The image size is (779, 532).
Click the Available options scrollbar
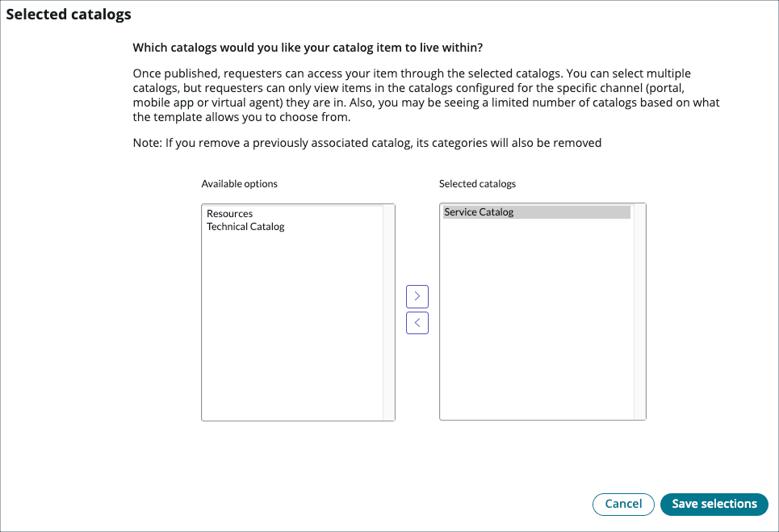391,312
